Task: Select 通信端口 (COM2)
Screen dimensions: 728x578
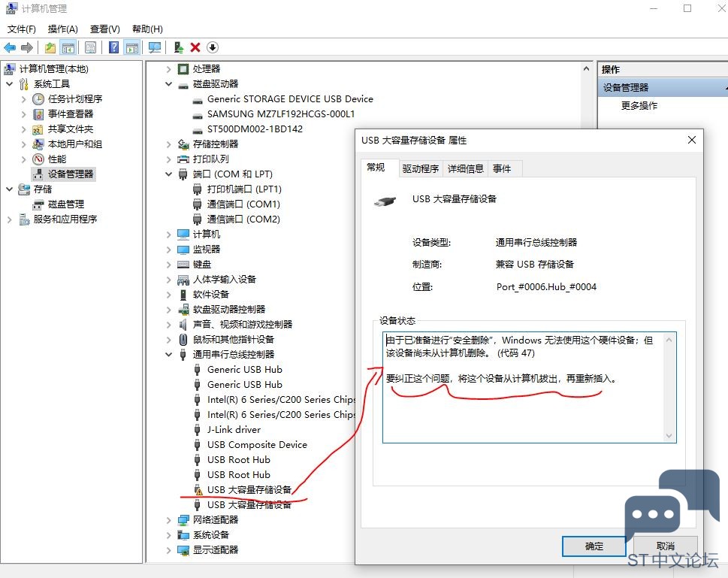Action: pyautogui.click(x=243, y=219)
